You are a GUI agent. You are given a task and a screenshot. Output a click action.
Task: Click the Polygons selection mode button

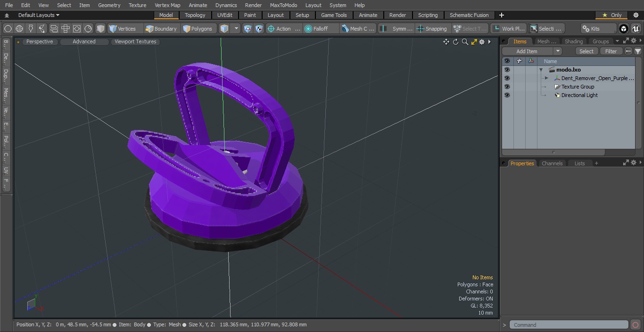click(x=198, y=29)
